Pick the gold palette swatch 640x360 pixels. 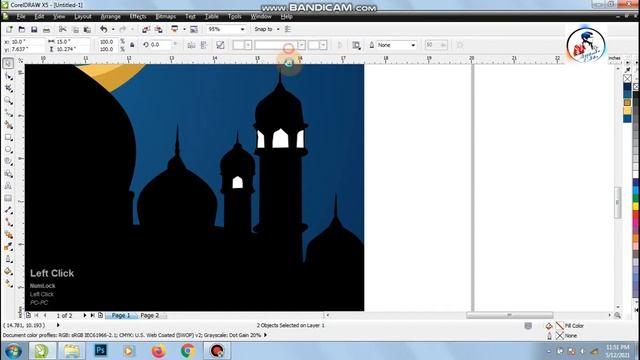pyautogui.click(x=627, y=102)
